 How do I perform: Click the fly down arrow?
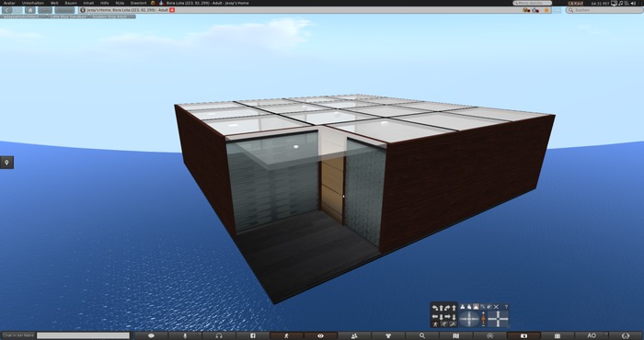tap(454, 317)
